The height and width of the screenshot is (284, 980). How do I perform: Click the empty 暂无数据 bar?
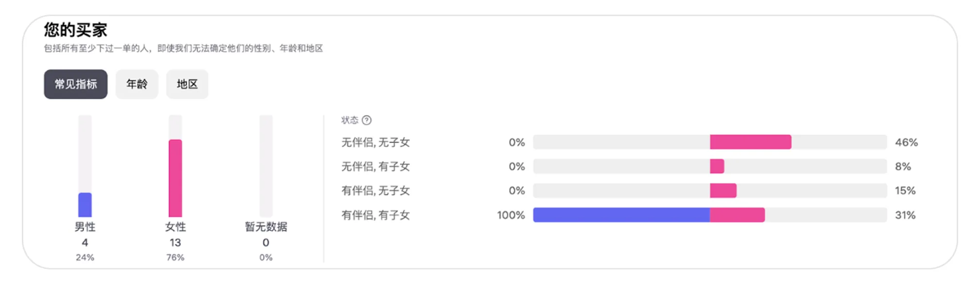266,166
